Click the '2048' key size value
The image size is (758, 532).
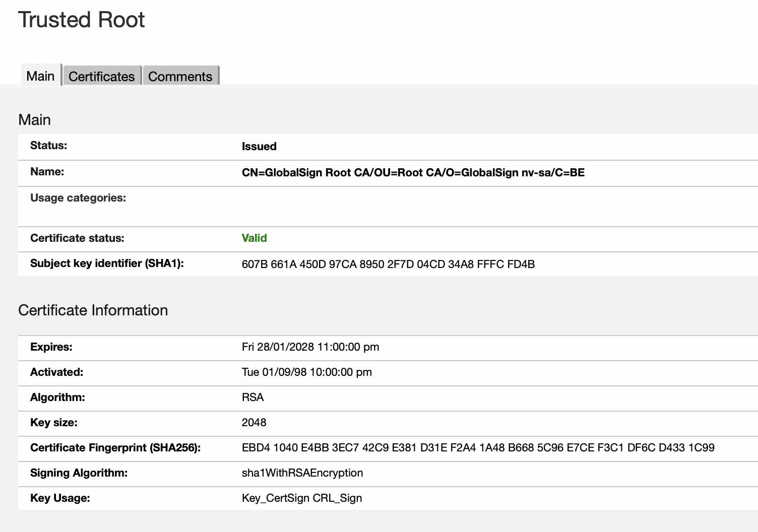click(x=254, y=423)
